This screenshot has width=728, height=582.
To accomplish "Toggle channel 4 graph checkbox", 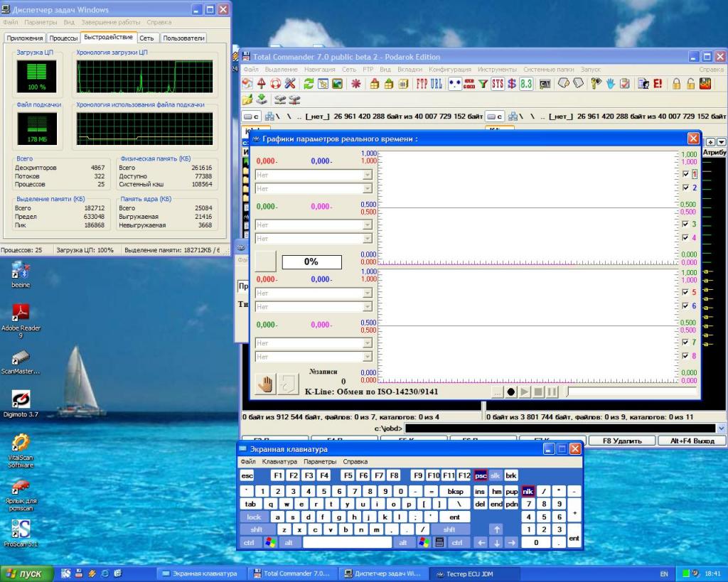I will (x=685, y=238).
